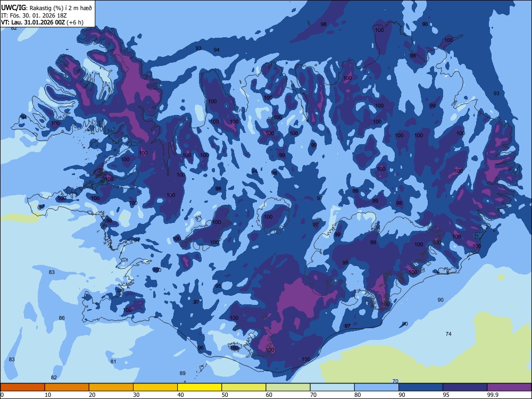This screenshot has width=532, height=399.
Task: Pick the 60–70 pale green legend swatch
Action: (288, 387)
